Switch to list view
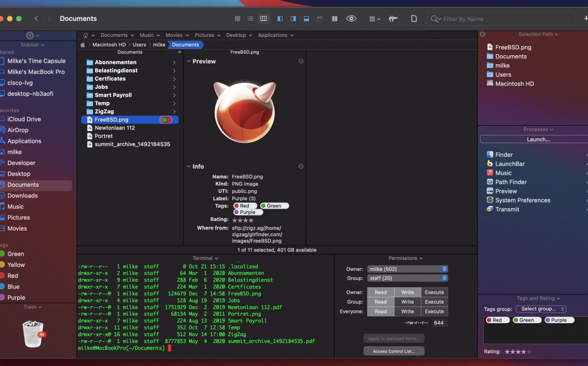Screen dimensions: 588x366 pyautogui.click(x=250, y=19)
